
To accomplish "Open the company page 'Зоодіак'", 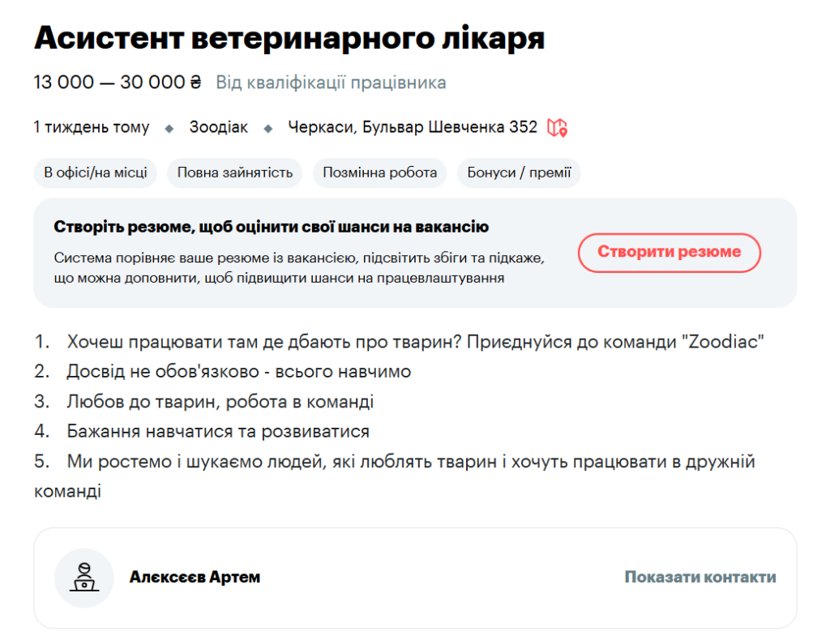I will (218, 127).
